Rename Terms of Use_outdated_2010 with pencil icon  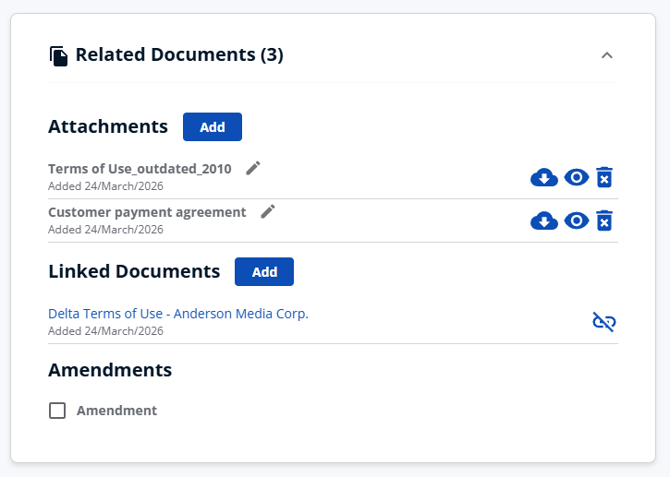coord(253,168)
